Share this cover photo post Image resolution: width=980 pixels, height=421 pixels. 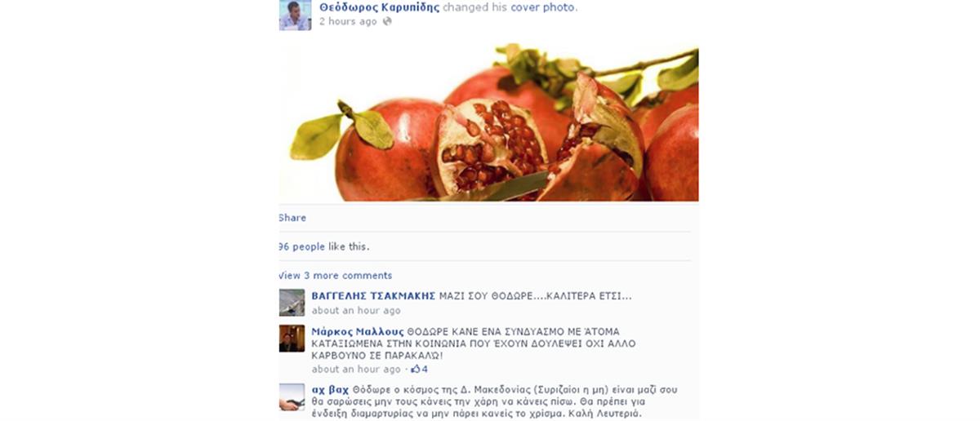(292, 218)
